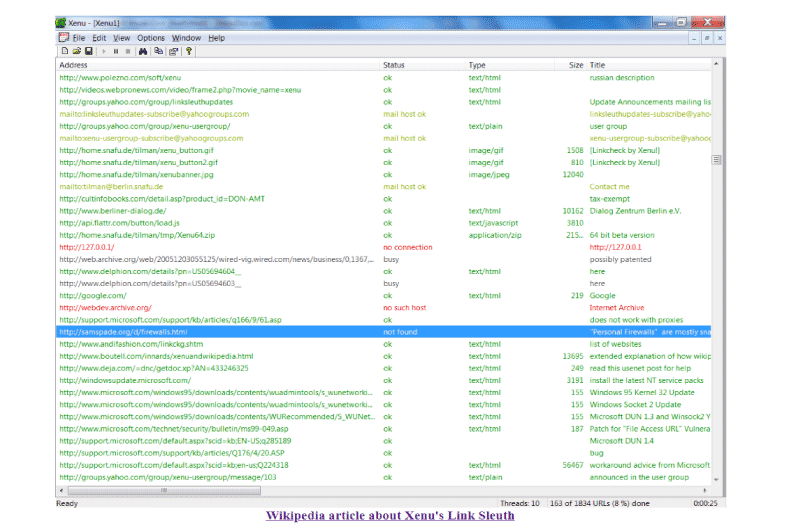Click the vertical scrollbar thumb
Viewport: 800px width, 530px height.
click(716, 160)
